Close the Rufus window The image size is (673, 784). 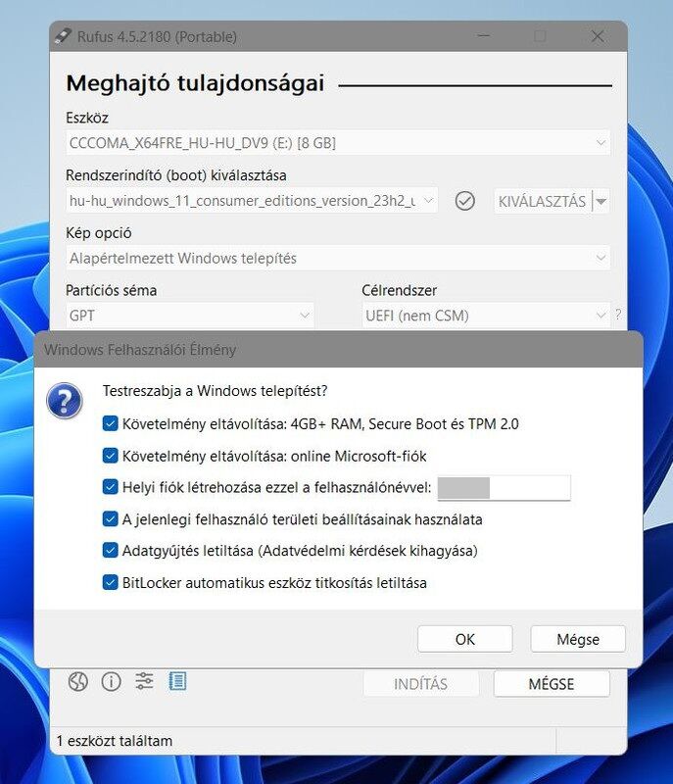coord(598,36)
